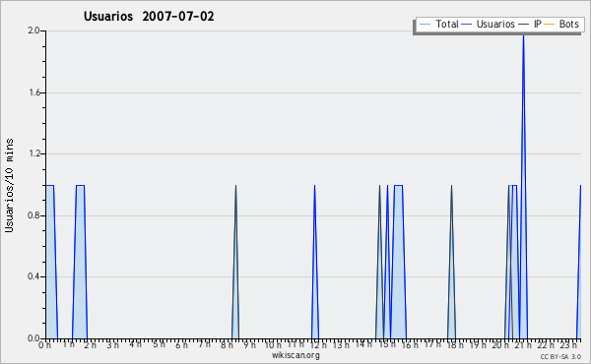The image size is (591, 364).
Task: Click the '8 h' x-axis label
Action: (x=227, y=344)
